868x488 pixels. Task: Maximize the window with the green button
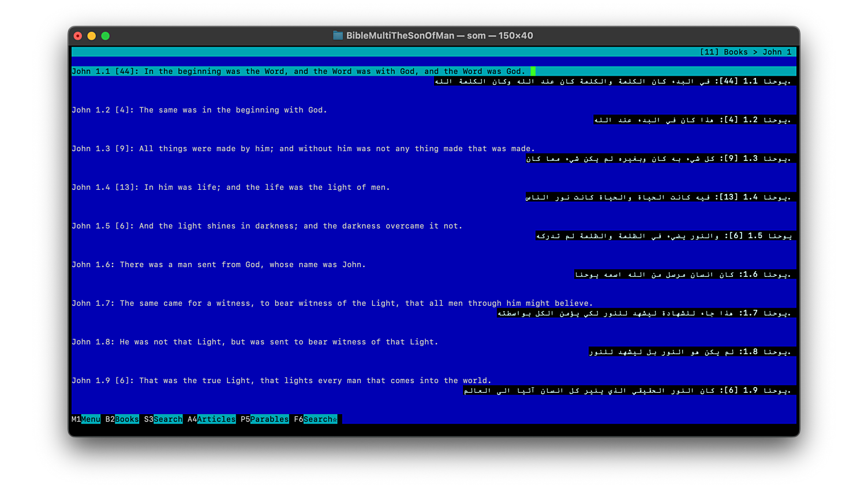(106, 36)
